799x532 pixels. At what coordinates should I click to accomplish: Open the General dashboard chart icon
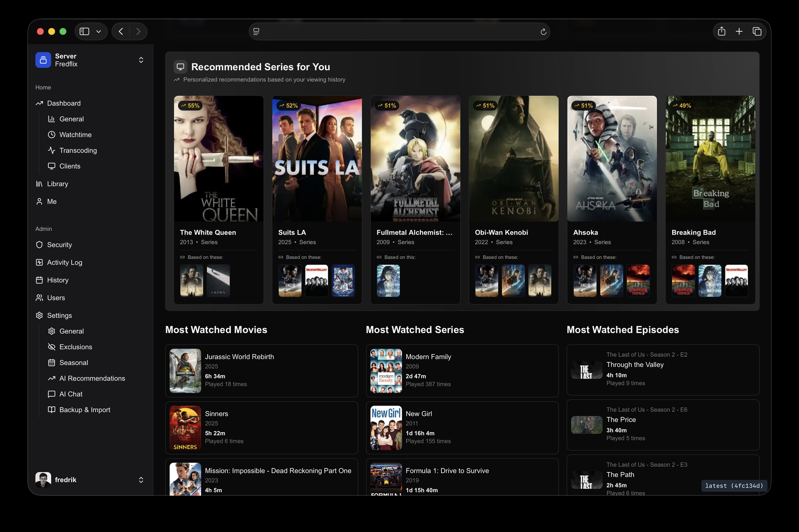coord(52,119)
